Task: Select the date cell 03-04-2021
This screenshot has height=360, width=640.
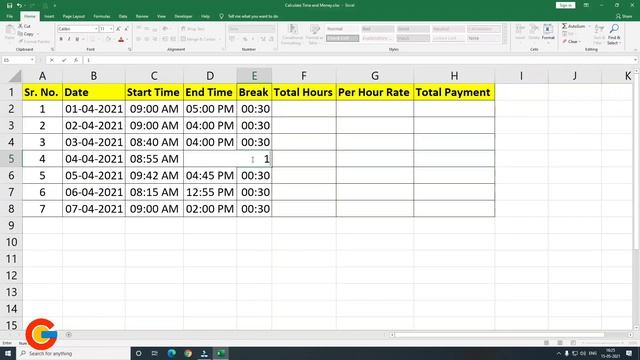Action: [x=94, y=142]
